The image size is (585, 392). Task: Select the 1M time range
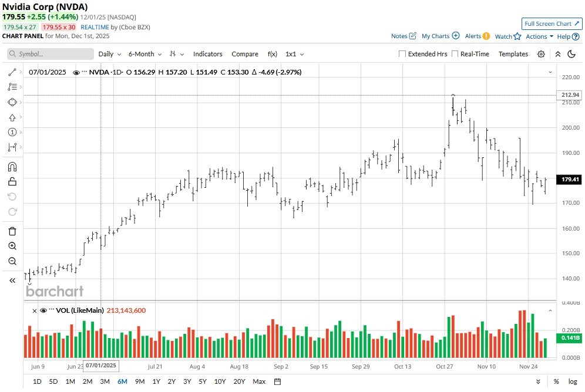coord(70,381)
